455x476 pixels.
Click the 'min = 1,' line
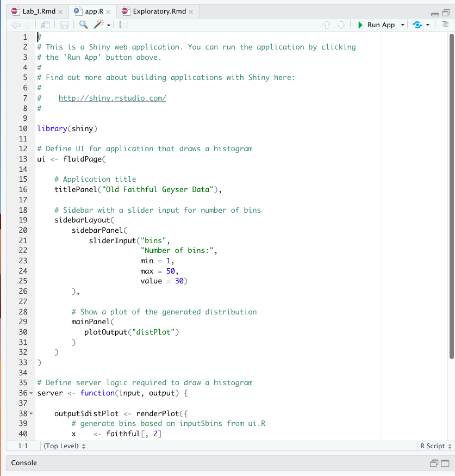click(x=157, y=261)
